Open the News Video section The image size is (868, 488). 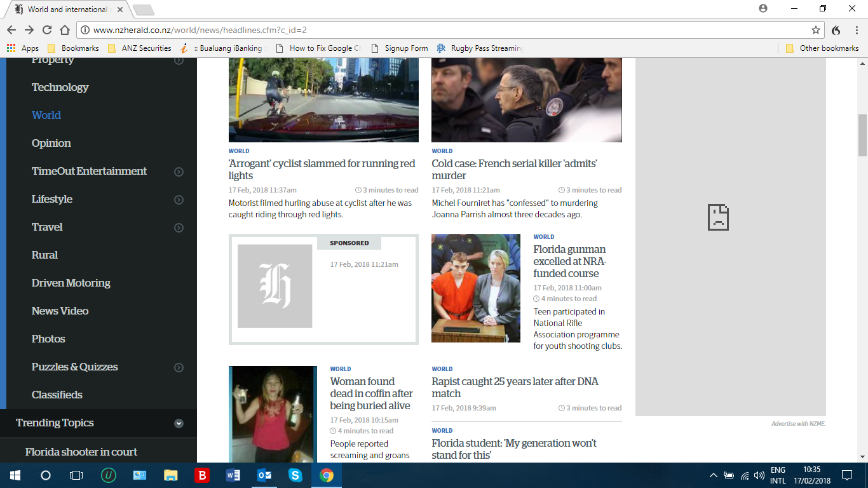pyautogui.click(x=60, y=311)
